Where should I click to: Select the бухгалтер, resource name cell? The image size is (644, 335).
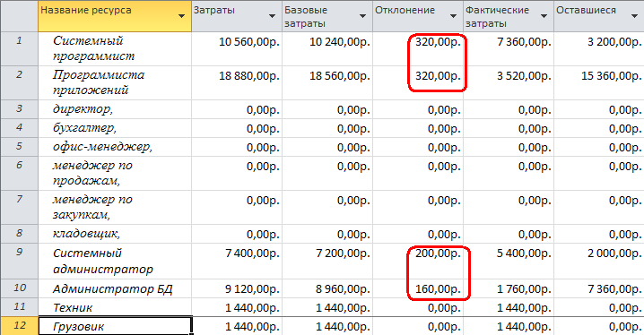pyautogui.click(x=115, y=128)
